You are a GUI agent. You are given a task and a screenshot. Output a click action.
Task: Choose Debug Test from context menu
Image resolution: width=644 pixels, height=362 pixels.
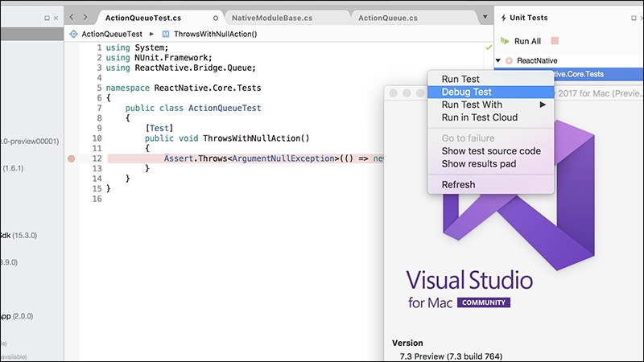tap(491, 92)
